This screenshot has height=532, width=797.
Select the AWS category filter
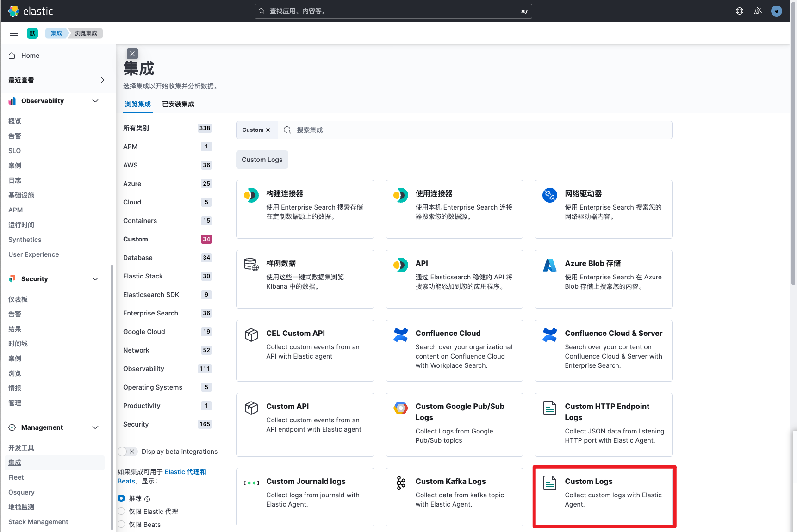[x=168, y=165]
